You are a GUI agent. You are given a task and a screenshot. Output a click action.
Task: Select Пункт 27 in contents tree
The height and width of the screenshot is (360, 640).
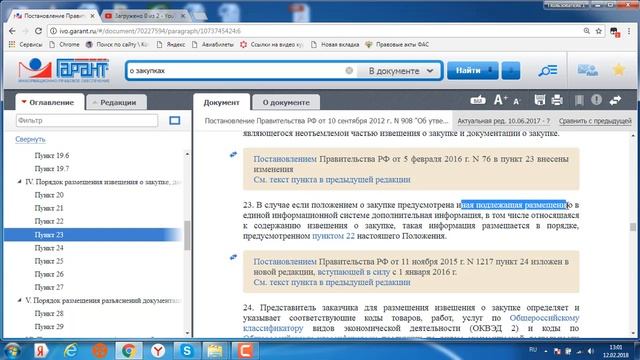(x=49, y=287)
